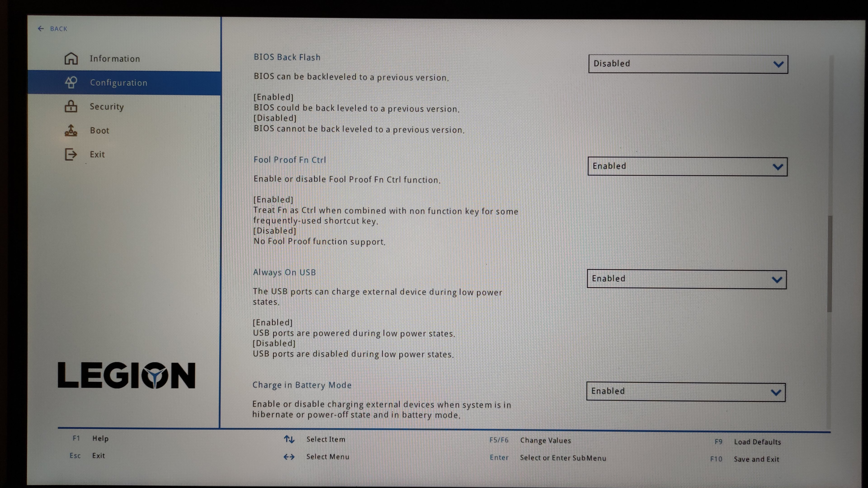Expand the Always On USB dropdown arrow

coord(777,279)
